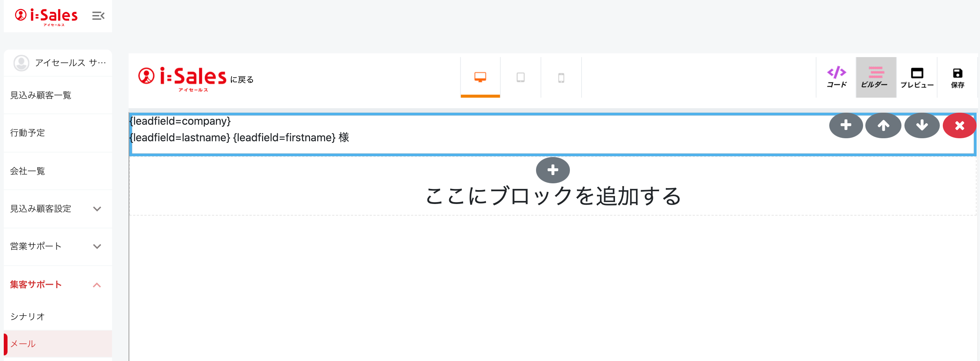Open the preview (プレビュー) view
980x361 pixels.
coord(917,77)
